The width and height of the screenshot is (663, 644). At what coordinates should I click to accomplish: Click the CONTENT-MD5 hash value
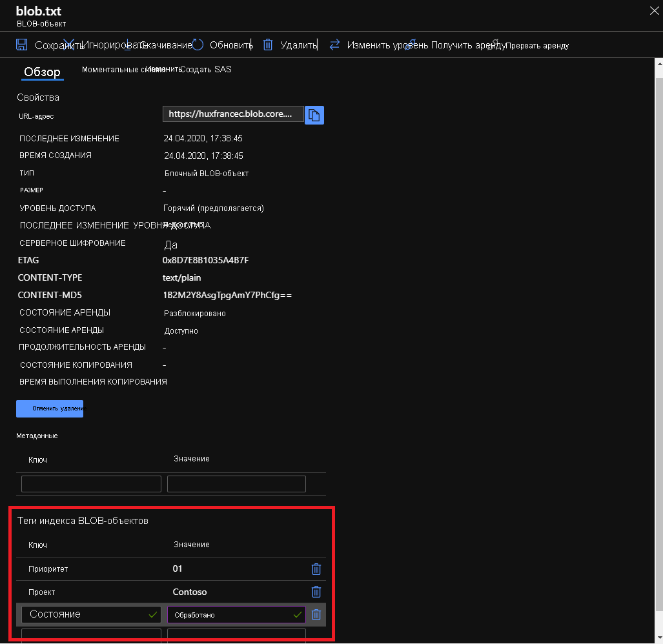pos(227,296)
